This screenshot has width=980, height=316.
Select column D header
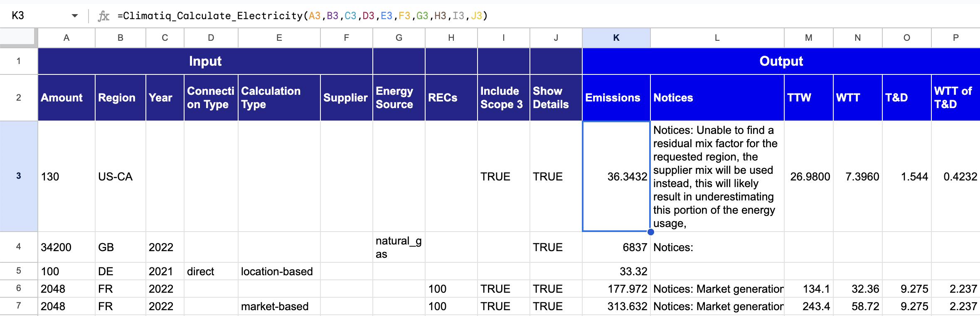[x=211, y=38]
